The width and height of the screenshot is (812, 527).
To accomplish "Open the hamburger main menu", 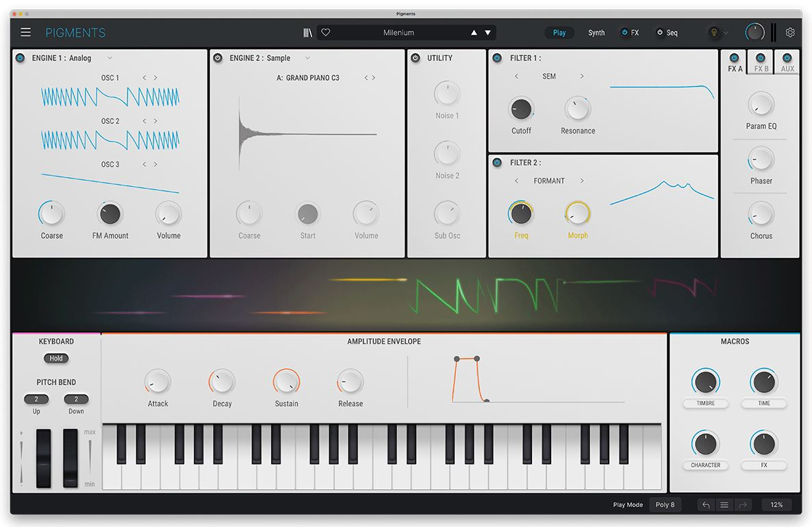I will 25,32.
